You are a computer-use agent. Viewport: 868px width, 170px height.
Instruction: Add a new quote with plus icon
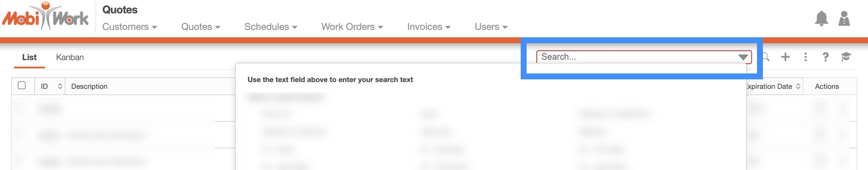point(785,57)
